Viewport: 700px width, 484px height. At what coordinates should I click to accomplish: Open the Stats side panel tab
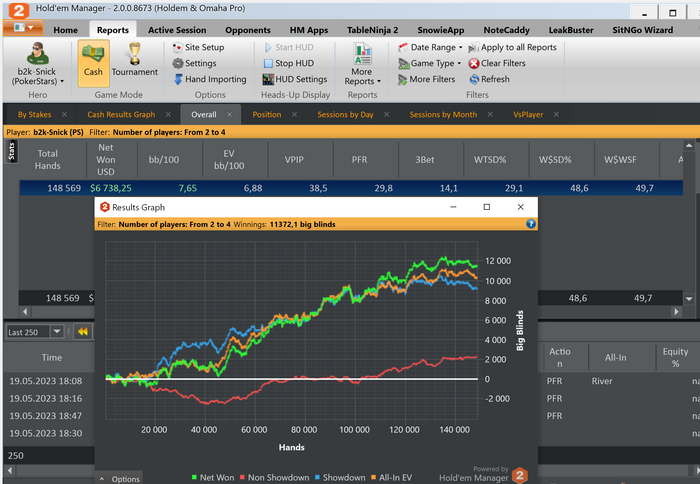(12, 151)
